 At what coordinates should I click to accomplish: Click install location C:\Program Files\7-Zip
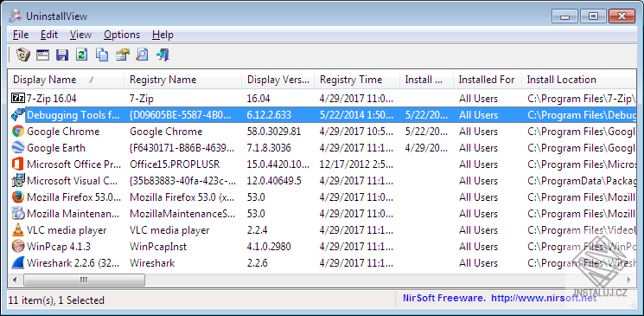pos(581,99)
